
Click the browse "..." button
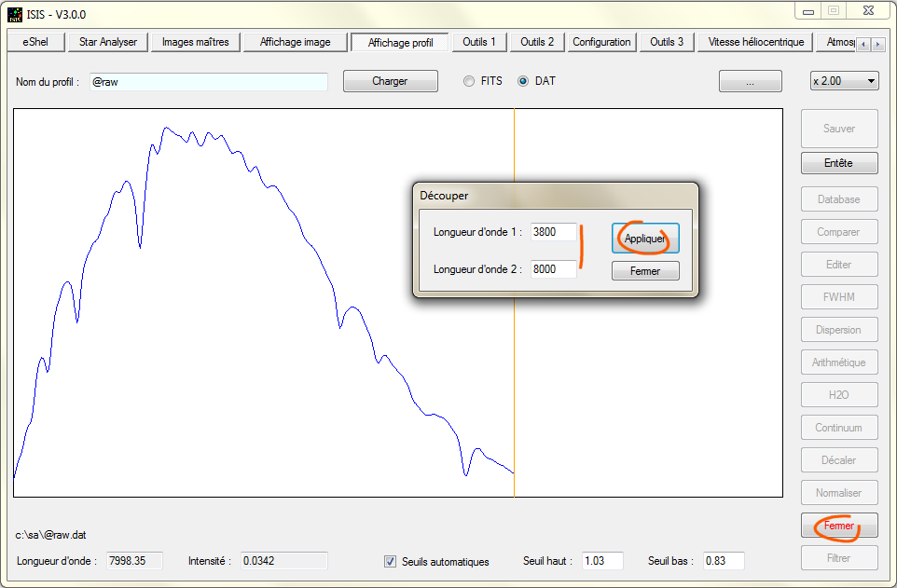[x=750, y=81]
